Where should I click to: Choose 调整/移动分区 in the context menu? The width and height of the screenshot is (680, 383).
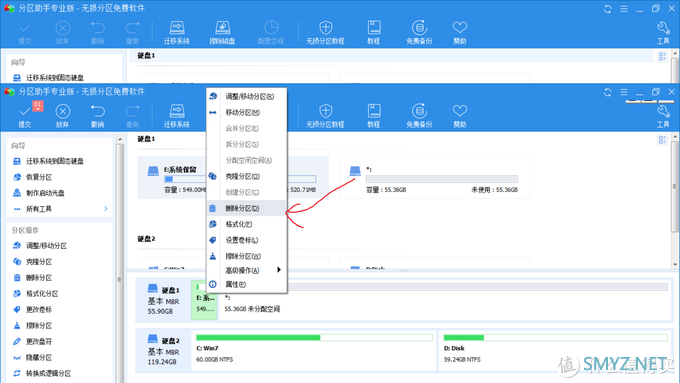pos(246,96)
